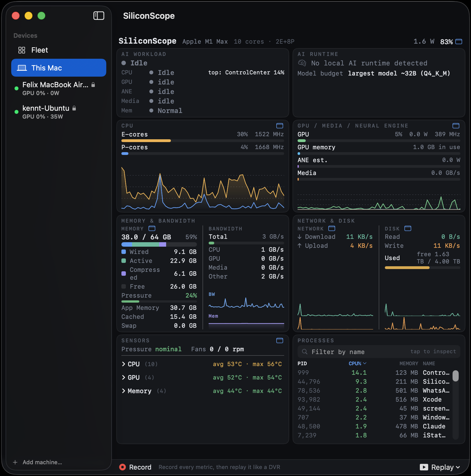Viewport: 471px width, 476px height.
Task: Click the red Record circle icon
Action: [123, 467]
